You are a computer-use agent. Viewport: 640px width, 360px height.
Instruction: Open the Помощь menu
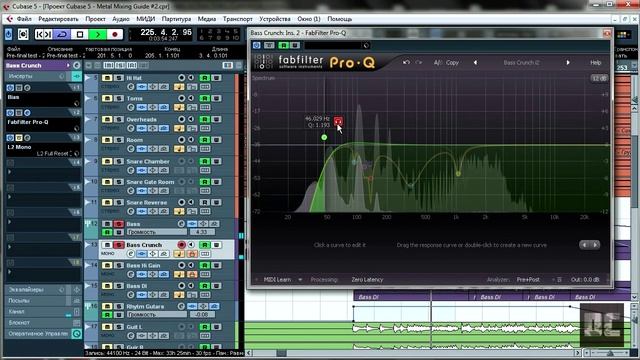tap(339, 19)
